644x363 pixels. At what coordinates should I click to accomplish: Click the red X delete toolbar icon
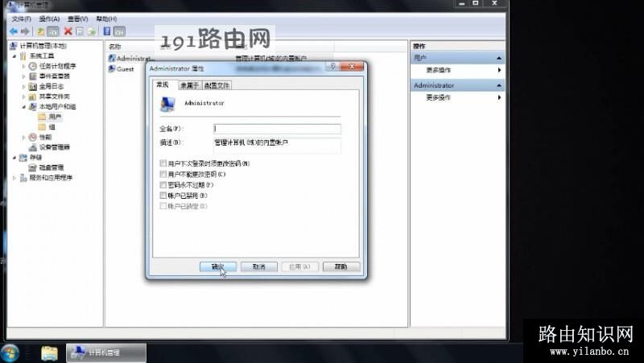point(68,31)
